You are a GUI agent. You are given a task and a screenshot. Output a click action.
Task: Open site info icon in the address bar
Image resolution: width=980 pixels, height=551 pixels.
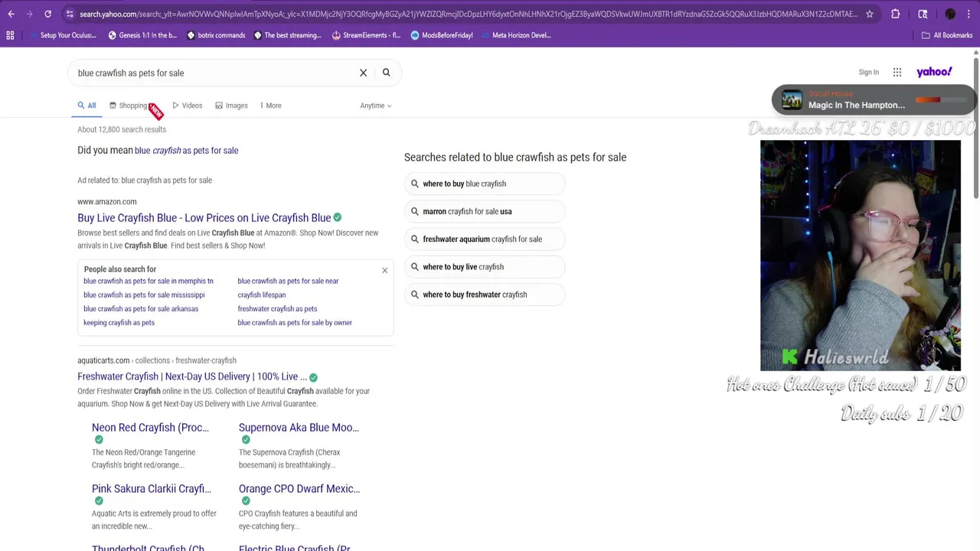pos(70,14)
